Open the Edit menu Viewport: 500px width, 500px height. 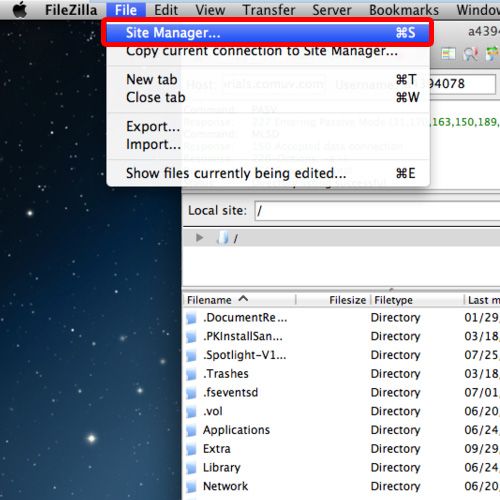tap(166, 10)
